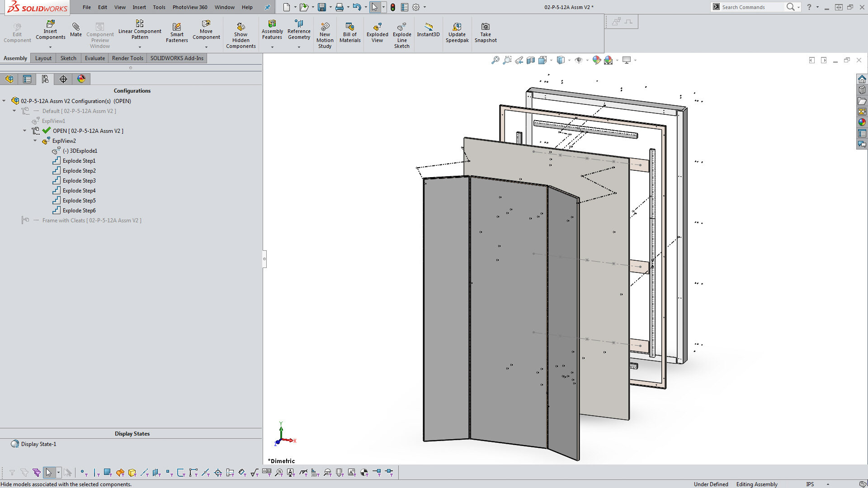Take Snapshot of the view
This screenshot has width=868, height=488.
tap(486, 33)
